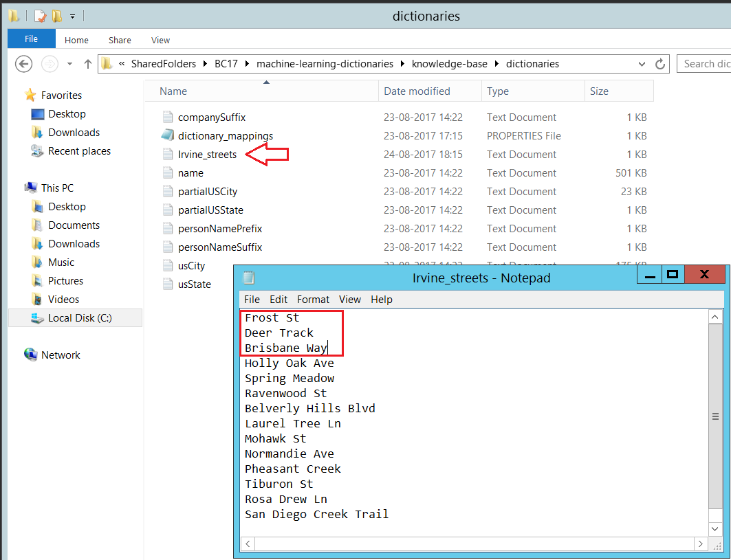
Task: Open Music folder under This PC
Action: [x=61, y=262]
